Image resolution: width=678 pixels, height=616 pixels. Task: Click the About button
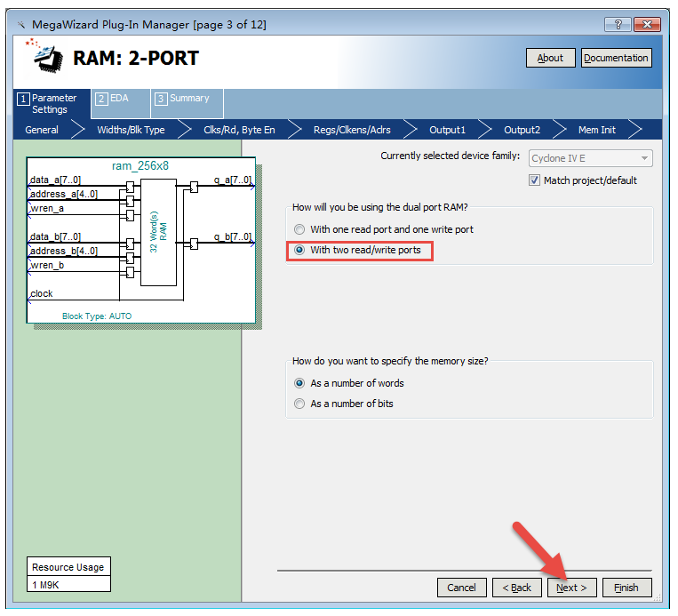(550, 58)
